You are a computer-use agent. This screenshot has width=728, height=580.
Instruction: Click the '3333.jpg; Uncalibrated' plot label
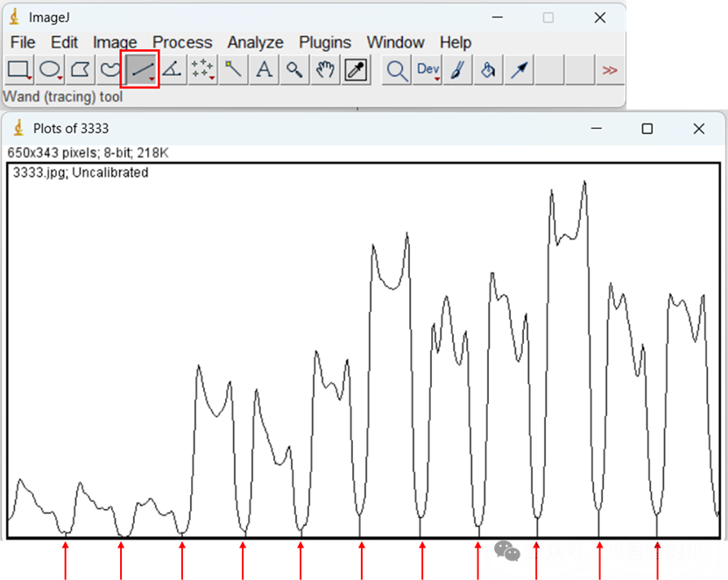[x=81, y=173]
